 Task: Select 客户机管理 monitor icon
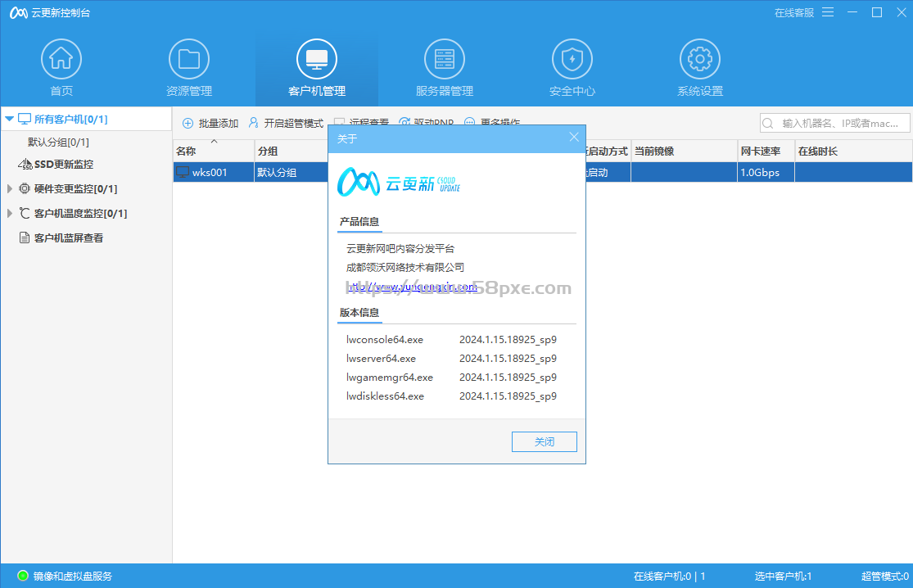point(317,60)
